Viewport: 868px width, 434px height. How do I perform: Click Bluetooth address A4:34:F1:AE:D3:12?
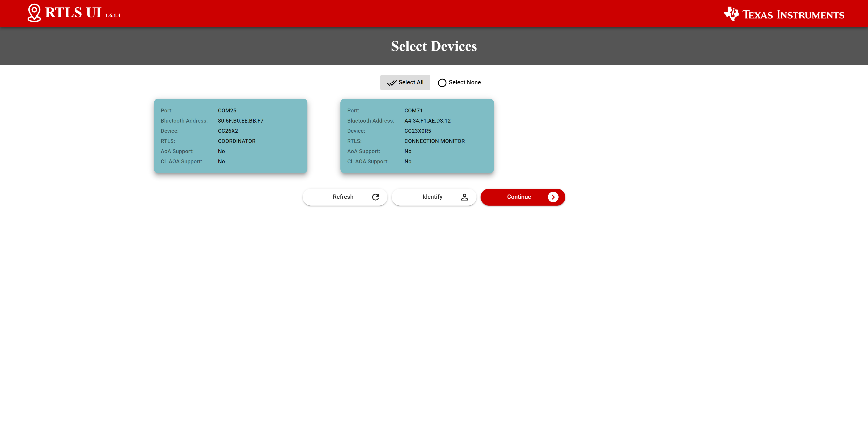coord(427,121)
